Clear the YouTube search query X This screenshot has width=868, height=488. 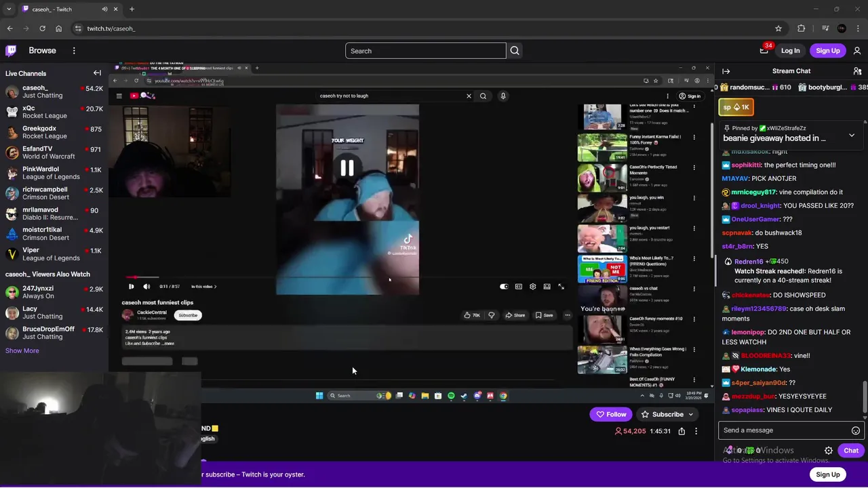point(469,96)
